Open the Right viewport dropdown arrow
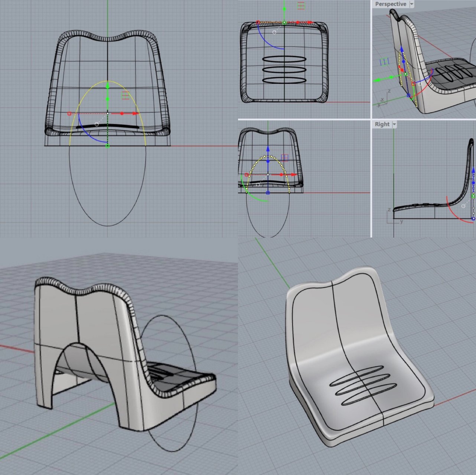 point(394,124)
